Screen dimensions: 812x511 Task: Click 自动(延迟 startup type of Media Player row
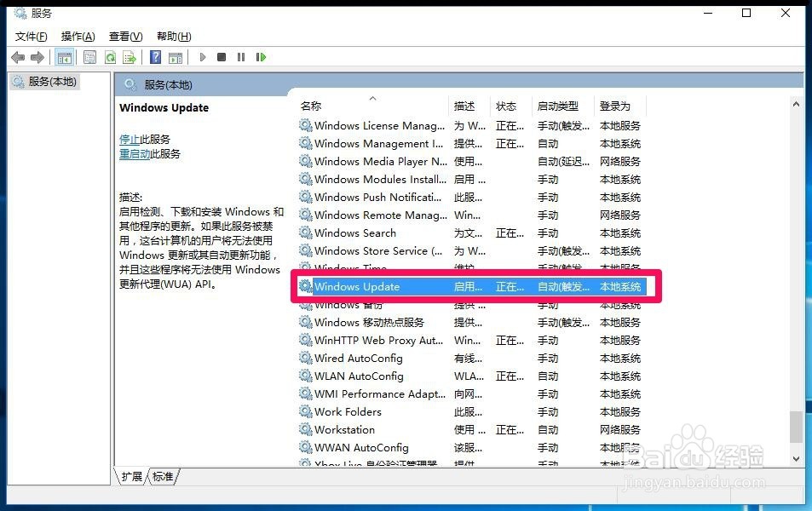563,162
